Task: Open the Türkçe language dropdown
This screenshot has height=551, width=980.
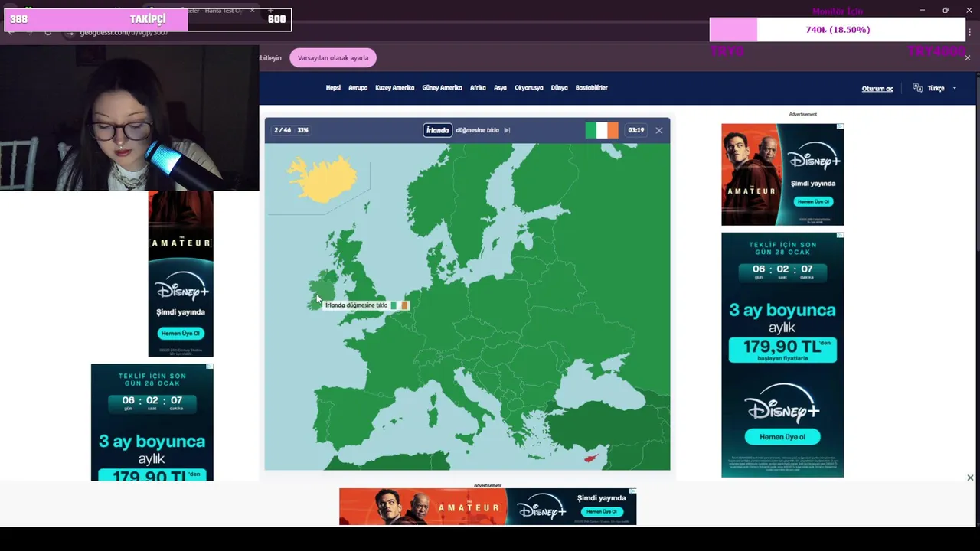Action: coord(941,88)
